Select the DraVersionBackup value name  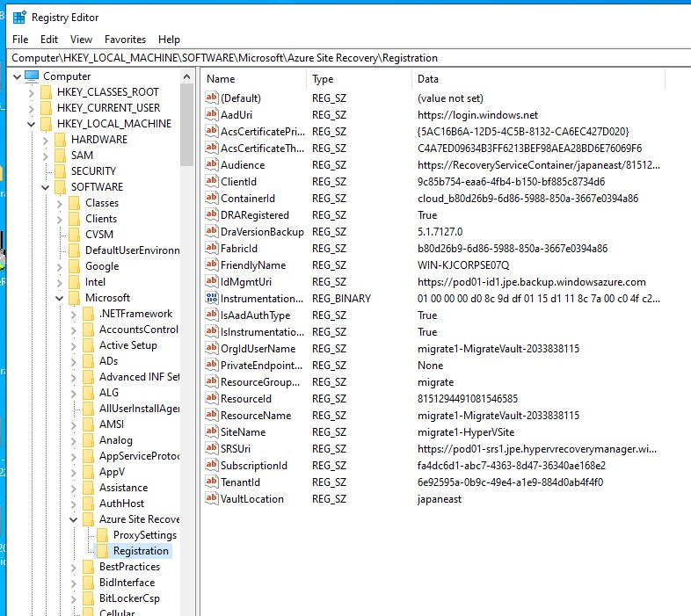click(x=262, y=232)
